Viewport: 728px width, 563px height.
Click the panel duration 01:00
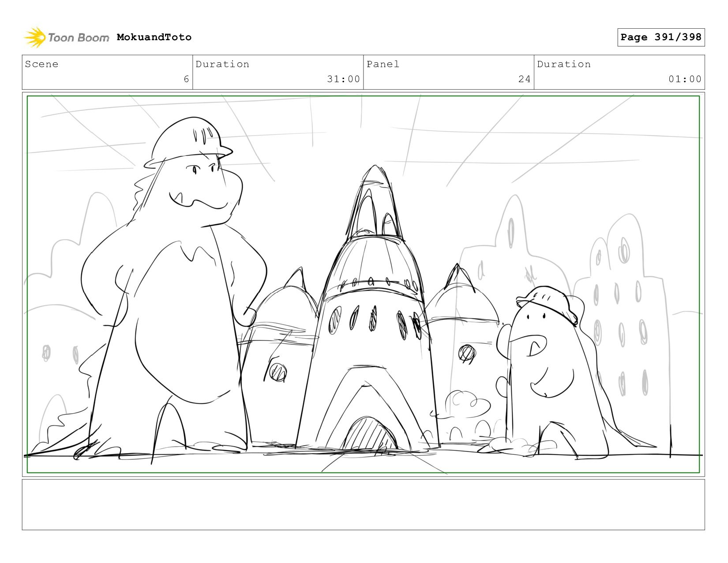click(x=685, y=79)
